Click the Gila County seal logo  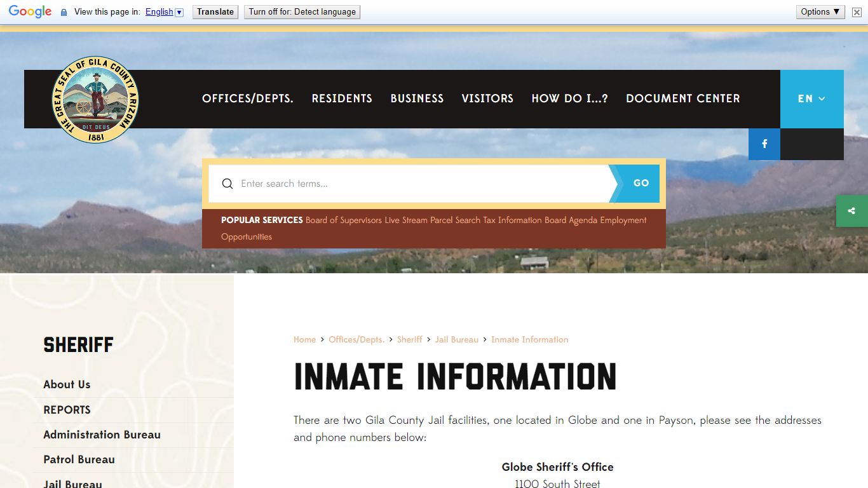[x=95, y=99]
